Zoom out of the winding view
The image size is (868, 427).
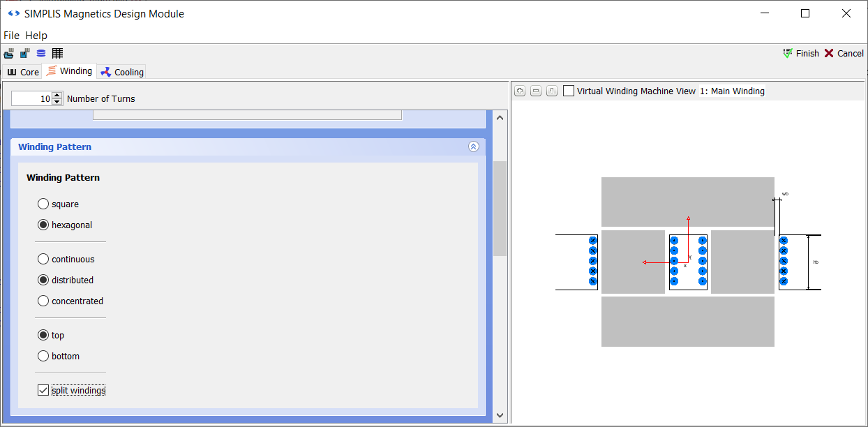pyautogui.click(x=535, y=91)
